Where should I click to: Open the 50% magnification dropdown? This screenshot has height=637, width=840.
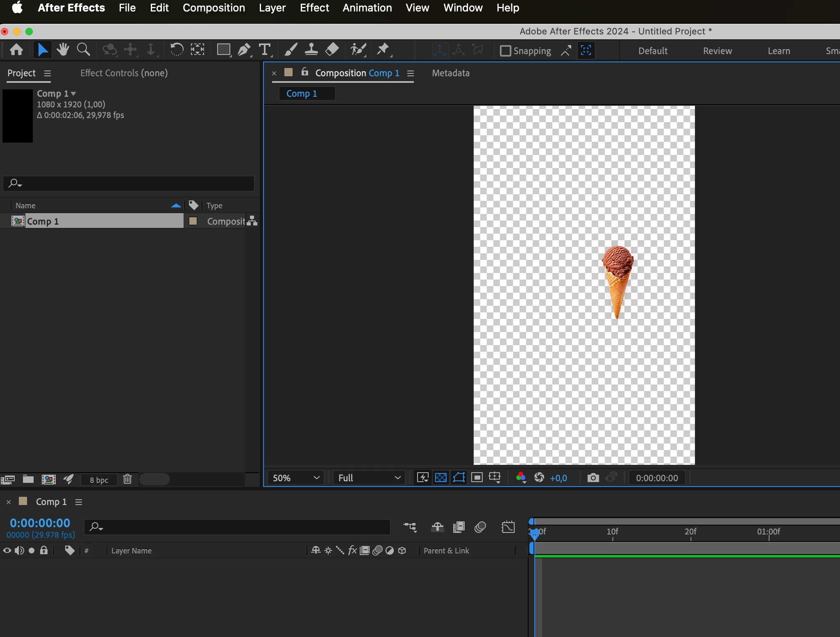296,478
